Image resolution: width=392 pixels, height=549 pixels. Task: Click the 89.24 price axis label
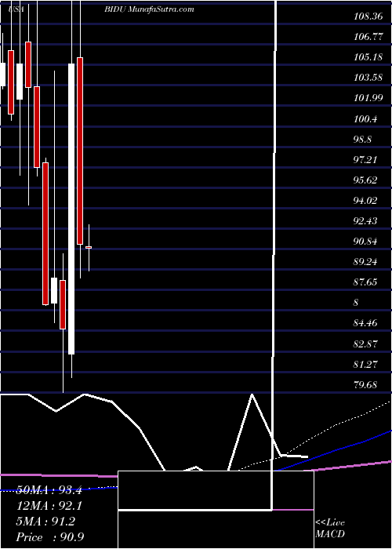(366, 261)
